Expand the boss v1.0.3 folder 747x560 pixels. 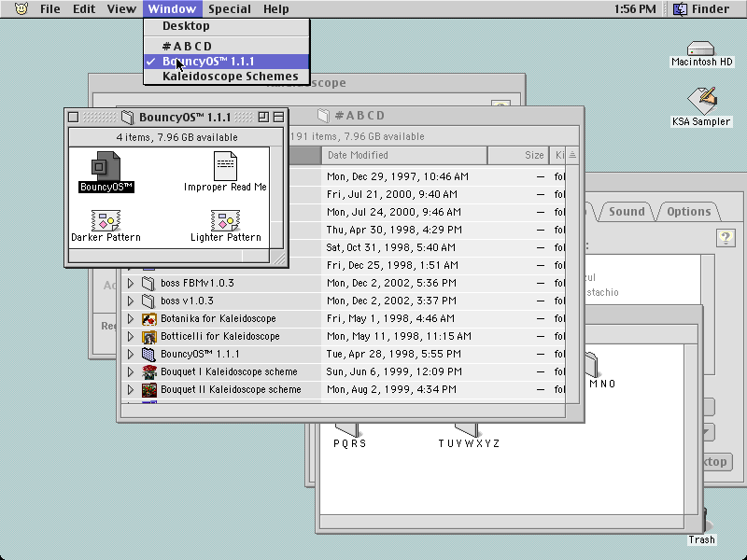(131, 301)
